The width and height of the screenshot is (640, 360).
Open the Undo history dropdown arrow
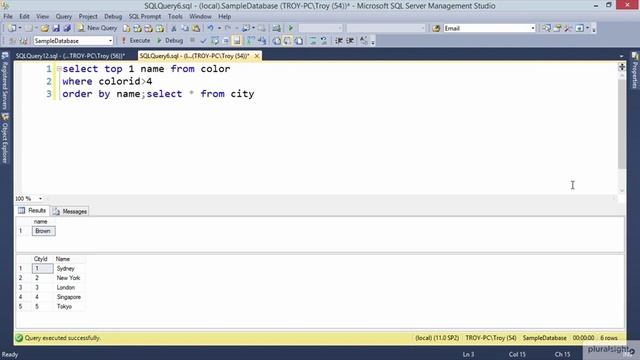(x=219, y=28)
